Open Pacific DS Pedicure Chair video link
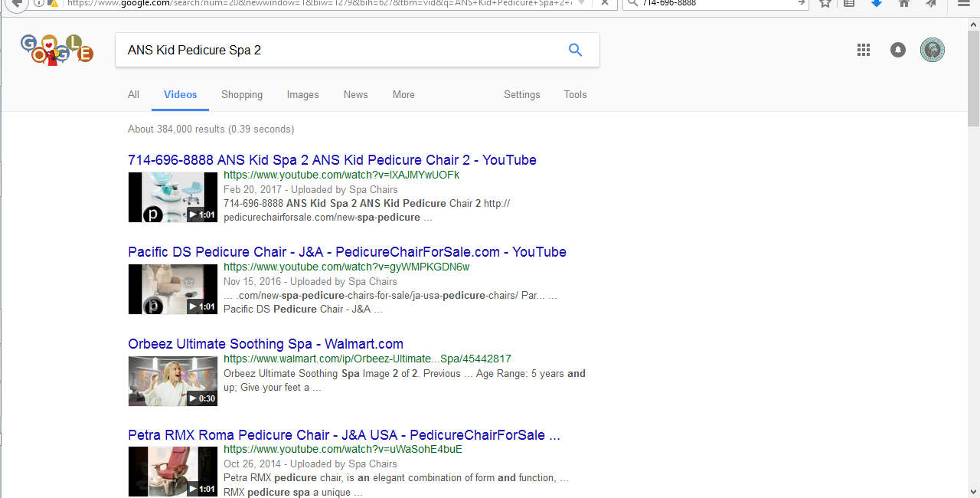 click(x=347, y=252)
